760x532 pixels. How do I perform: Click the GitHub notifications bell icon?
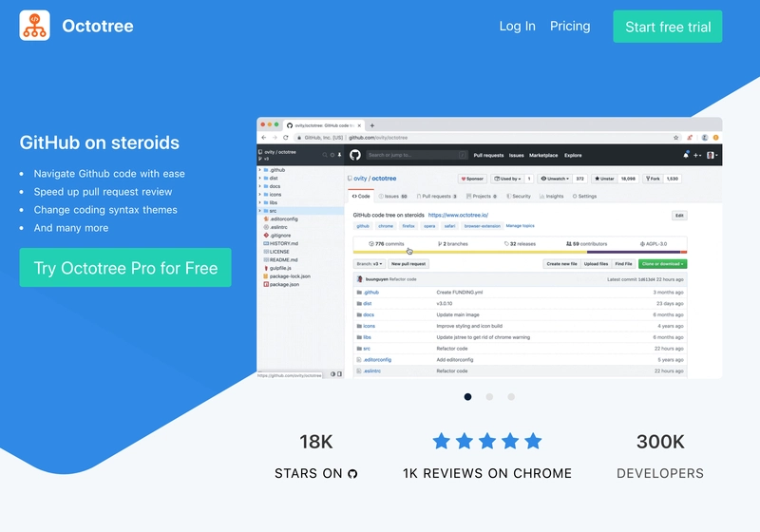tap(685, 155)
